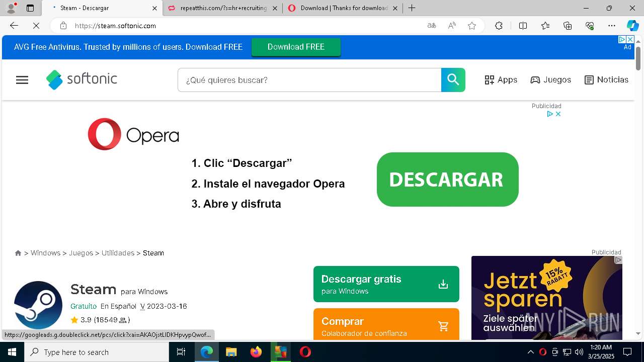
Task: Open the Copilot sidebar icon
Action: click(632, 26)
